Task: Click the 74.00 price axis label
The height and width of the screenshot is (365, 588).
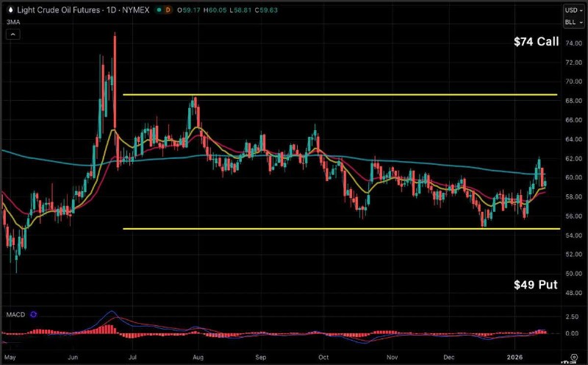Action: coord(574,43)
